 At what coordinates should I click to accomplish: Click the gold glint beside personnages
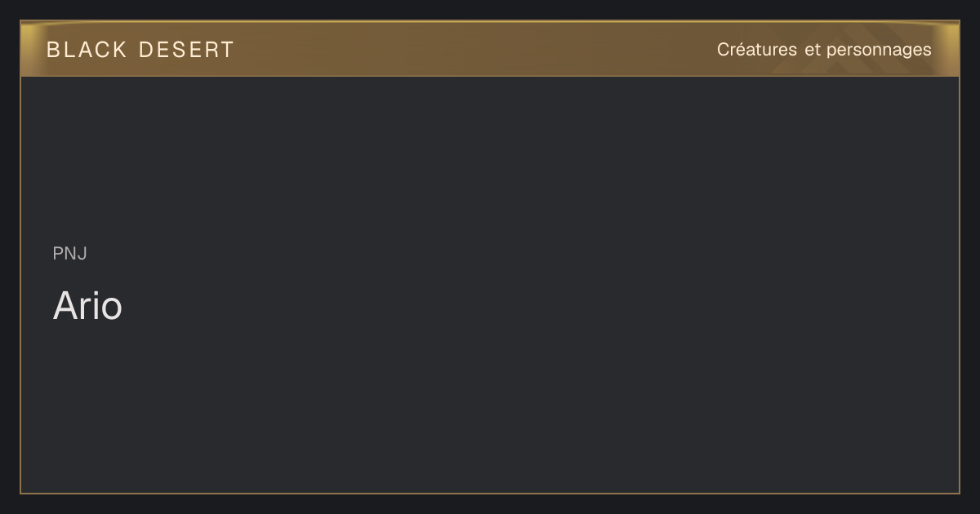click(x=948, y=49)
